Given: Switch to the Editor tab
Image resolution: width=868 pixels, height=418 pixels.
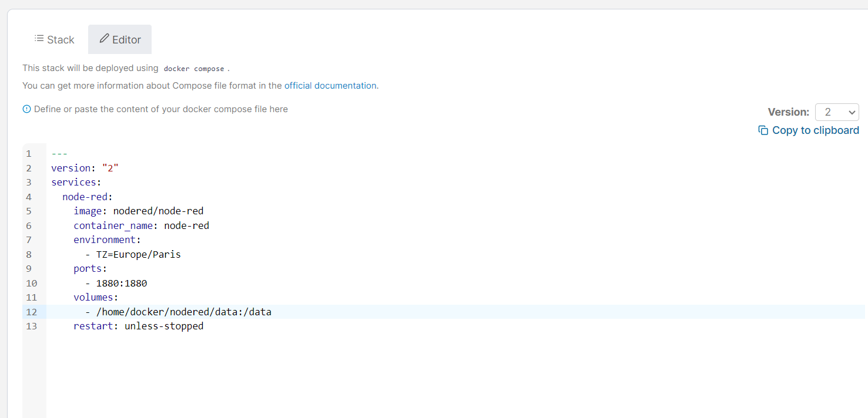Looking at the screenshot, I should tap(120, 39).
